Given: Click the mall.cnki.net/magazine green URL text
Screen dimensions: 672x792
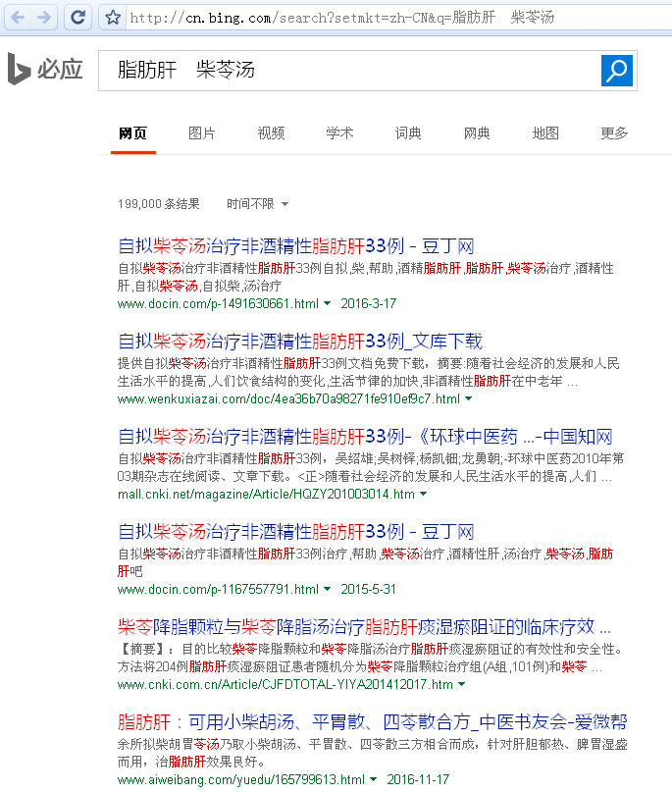Looking at the screenshot, I should point(266,494).
